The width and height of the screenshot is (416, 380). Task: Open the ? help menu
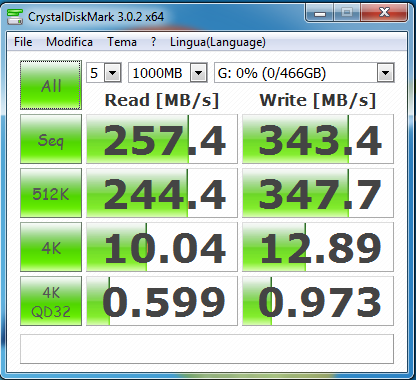[x=153, y=42]
